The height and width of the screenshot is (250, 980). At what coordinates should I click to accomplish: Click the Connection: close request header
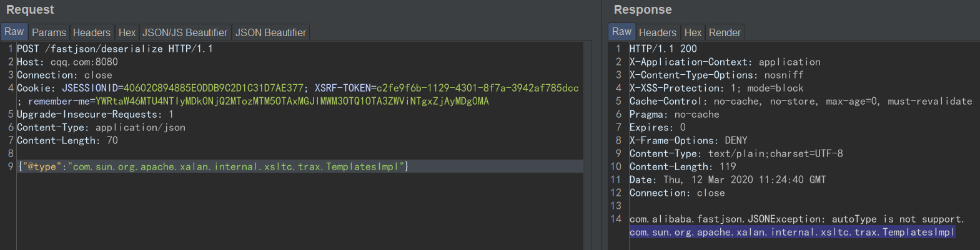[65, 75]
